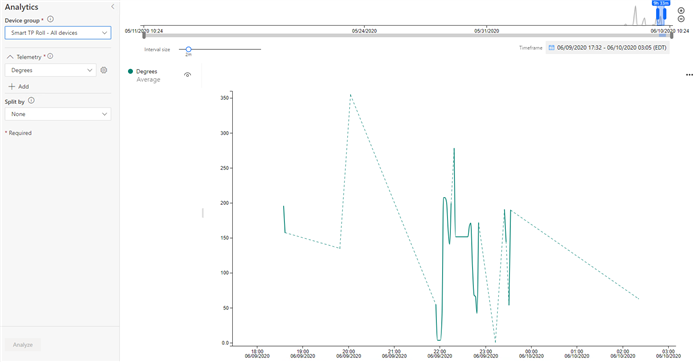Open the Smart TP Roll device group dropdown
This screenshot has height=362, width=694.
(x=58, y=33)
